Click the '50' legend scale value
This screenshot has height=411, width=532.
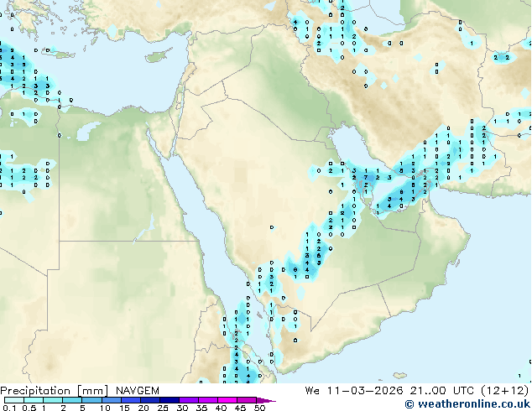pyautogui.click(x=259, y=408)
